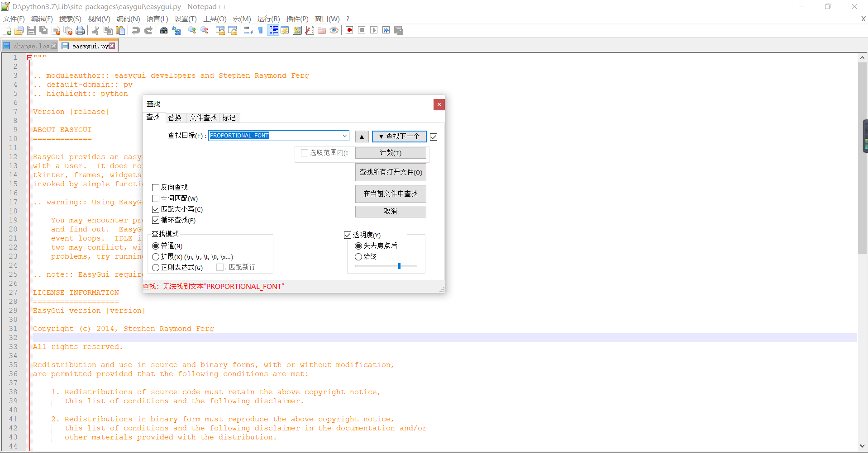The height and width of the screenshot is (453, 868).
Task: Click the Open file folder icon
Action: [x=19, y=30]
